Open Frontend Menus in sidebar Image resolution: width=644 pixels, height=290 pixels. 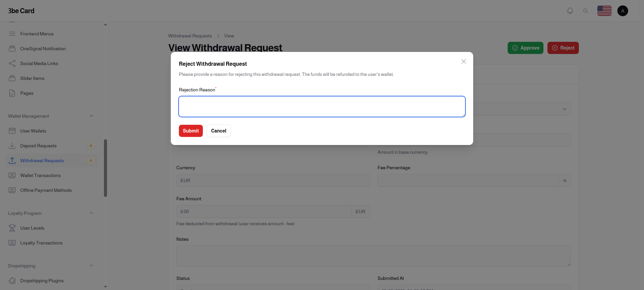click(x=51, y=34)
